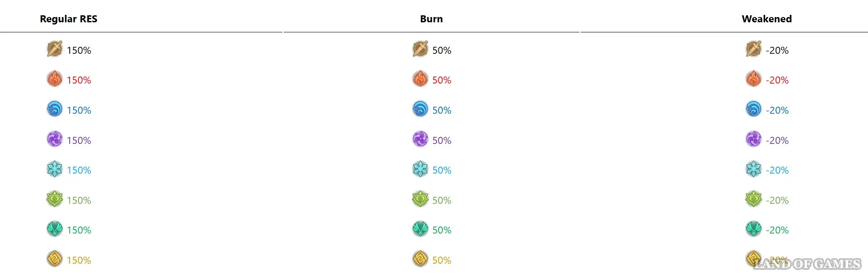This screenshot has width=868, height=279.
Task: Click the Anemo icon under Regular RES
Action: click(x=55, y=229)
